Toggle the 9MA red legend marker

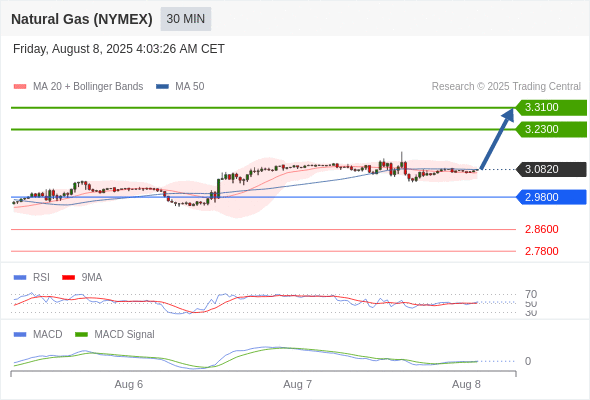[68, 278]
